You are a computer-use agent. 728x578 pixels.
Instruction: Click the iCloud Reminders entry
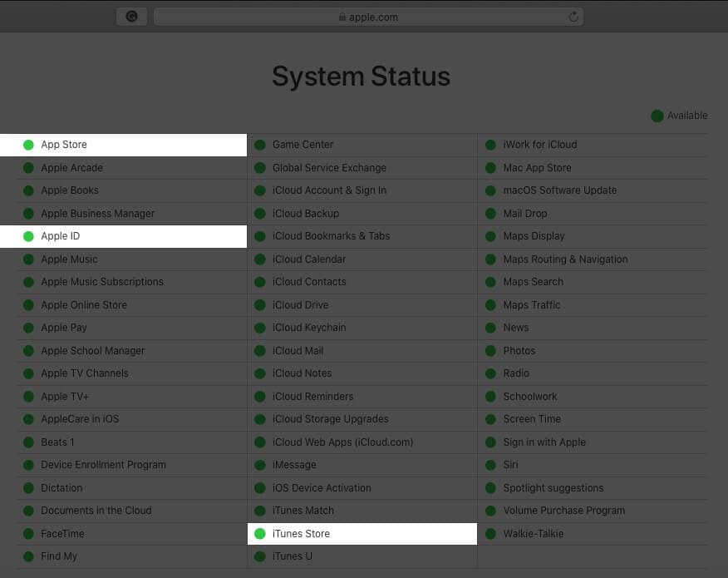pyautogui.click(x=312, y=397)
